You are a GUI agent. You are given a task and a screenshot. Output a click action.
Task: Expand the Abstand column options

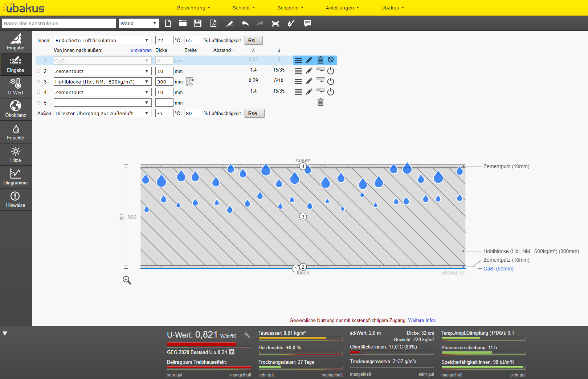point(224,50)
